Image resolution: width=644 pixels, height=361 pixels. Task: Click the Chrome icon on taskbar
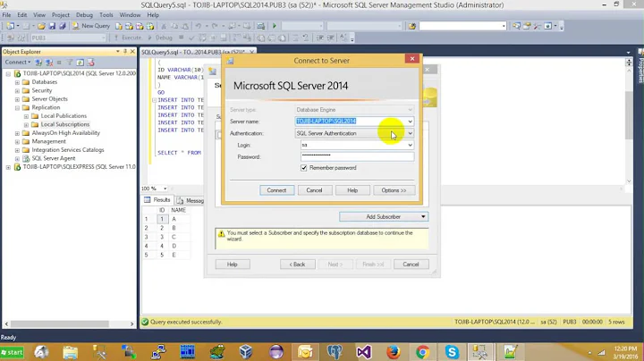(x=422, y=352)
